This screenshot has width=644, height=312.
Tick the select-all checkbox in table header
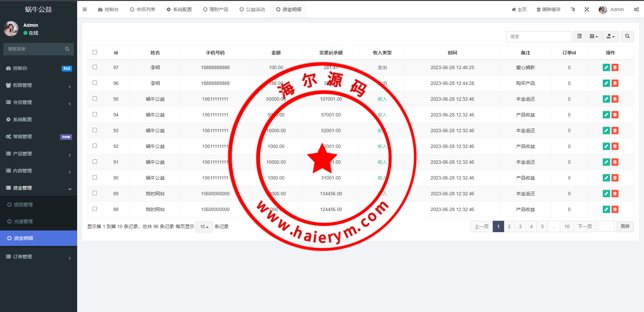[95, 52]
